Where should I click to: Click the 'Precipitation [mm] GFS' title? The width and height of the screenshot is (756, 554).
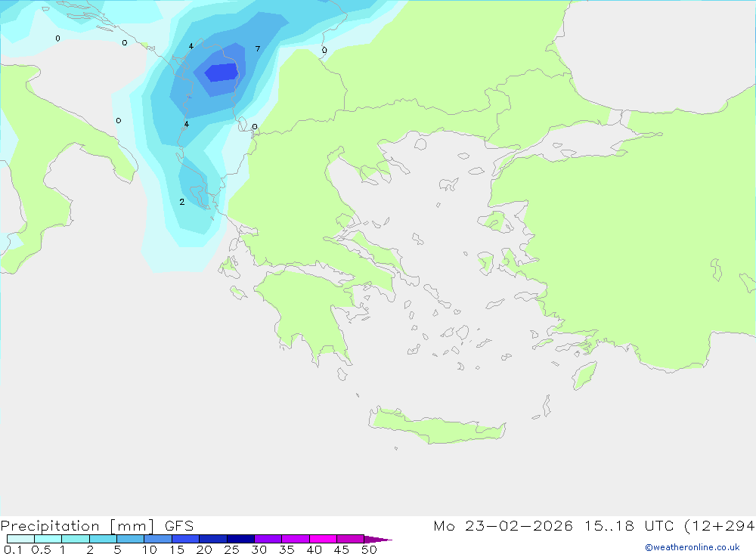(97, 526)
